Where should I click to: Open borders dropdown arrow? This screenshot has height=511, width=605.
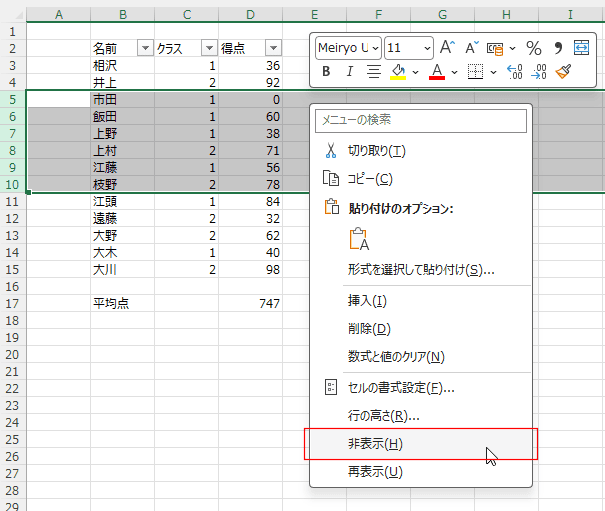[x=493, y=72]
